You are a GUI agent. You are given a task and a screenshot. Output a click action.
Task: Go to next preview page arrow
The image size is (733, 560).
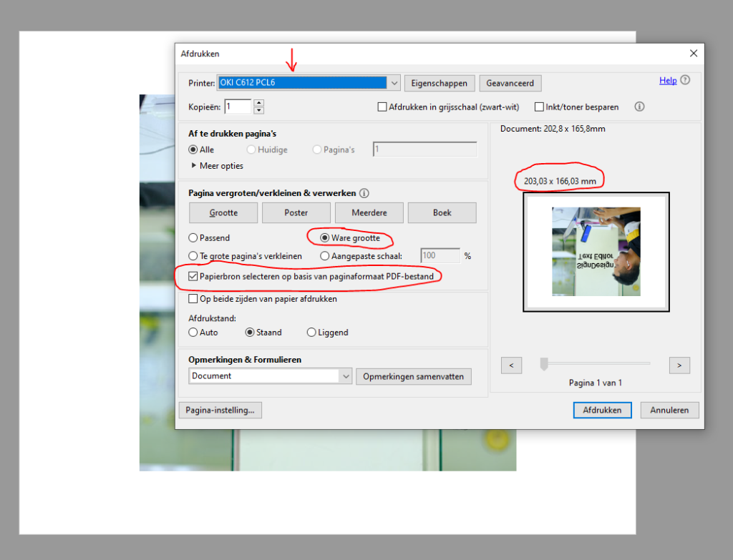(679, 365)
